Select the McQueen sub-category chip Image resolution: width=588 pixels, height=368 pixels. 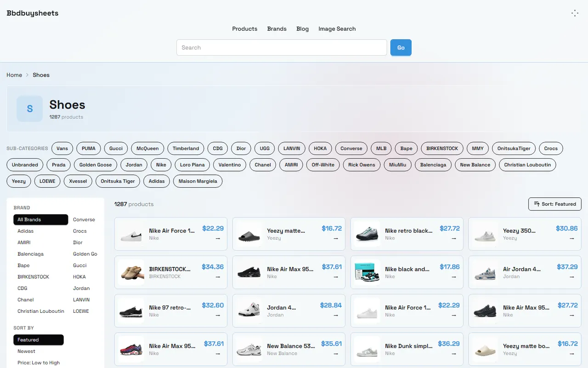[147, 149]
